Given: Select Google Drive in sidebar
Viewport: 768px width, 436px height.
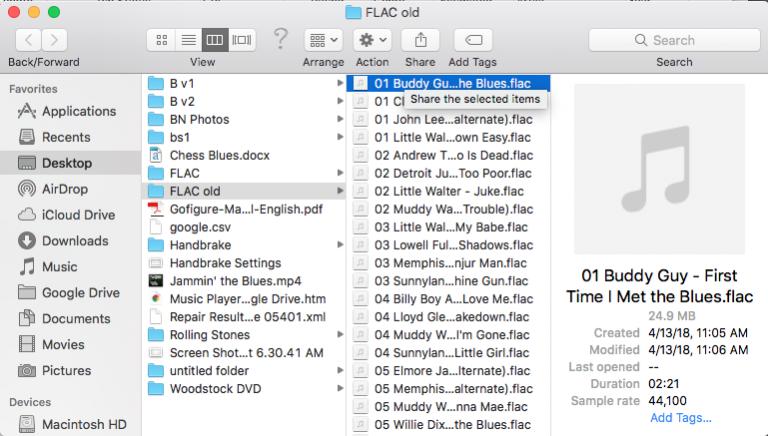Looking at the screenshot, I should pyautogui.click(x=82, y=293).
